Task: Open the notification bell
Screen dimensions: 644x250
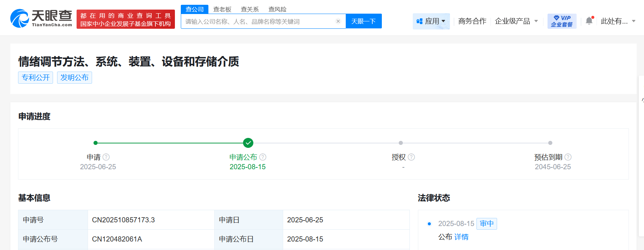Action: pos(589,21)
